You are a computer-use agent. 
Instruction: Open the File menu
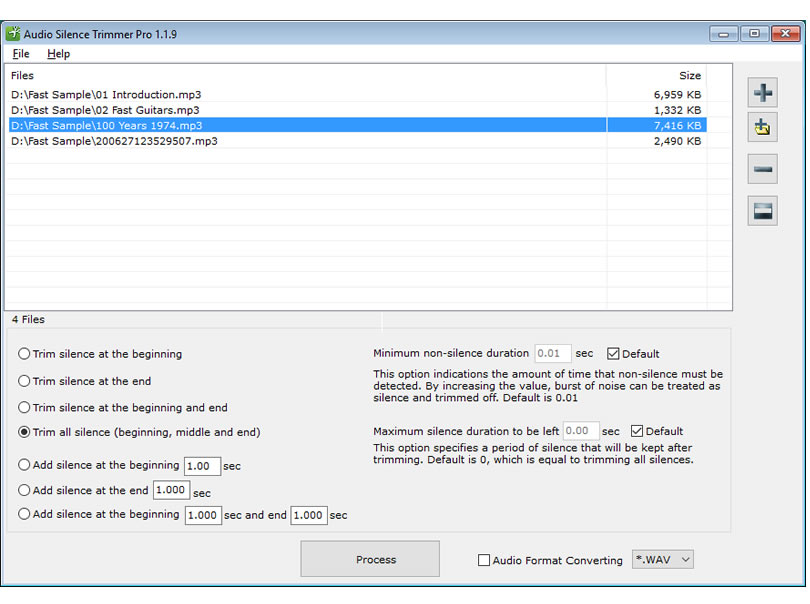(x=21, y=54)
